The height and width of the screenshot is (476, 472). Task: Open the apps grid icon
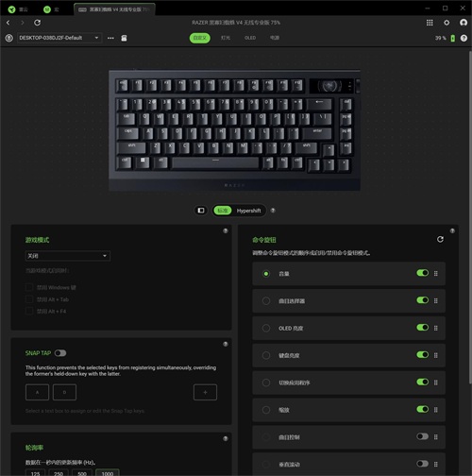tap(430, 23)
